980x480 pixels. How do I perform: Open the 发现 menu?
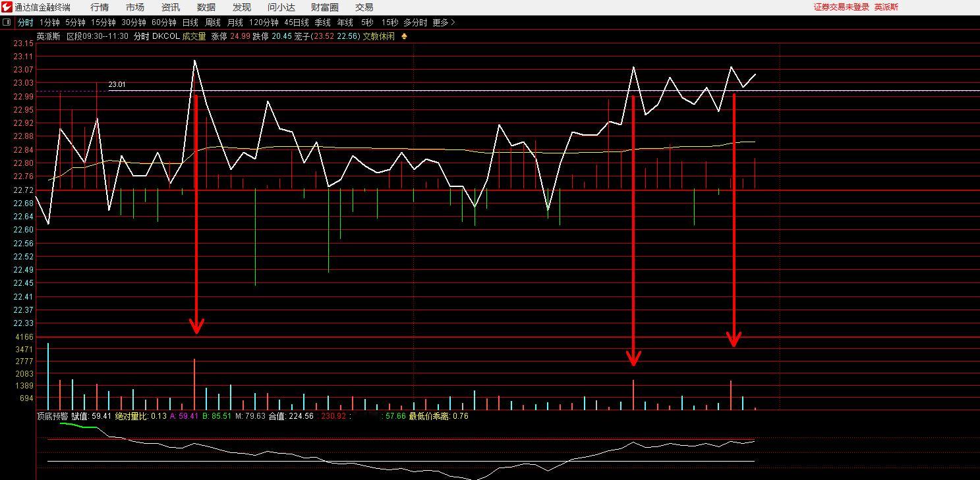click(x=242, y=7)
